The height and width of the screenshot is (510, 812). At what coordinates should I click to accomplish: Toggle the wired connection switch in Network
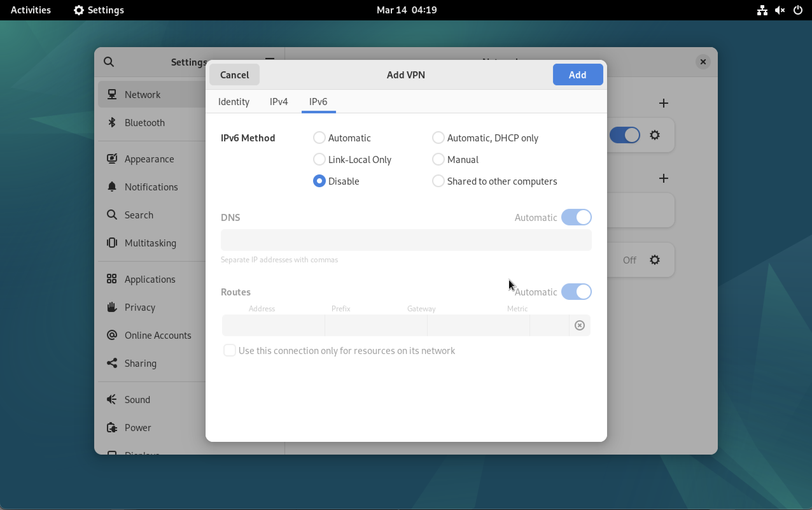click(x=625, y=135)
